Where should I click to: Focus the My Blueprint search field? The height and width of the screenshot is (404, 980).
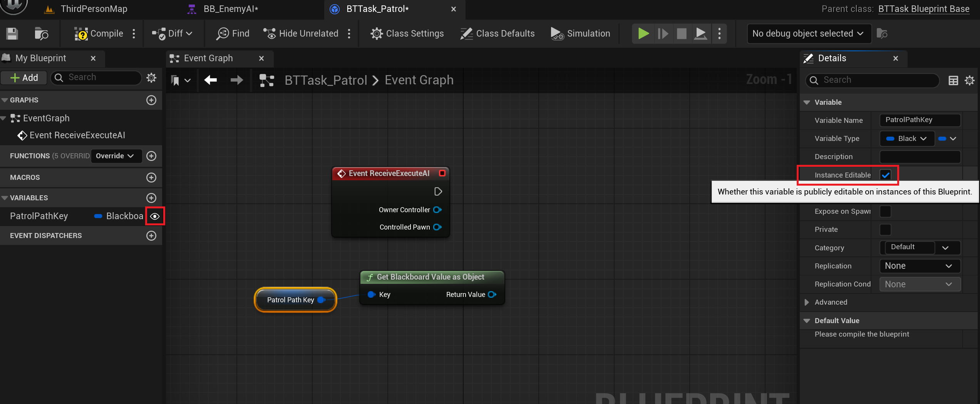point(96,77)
